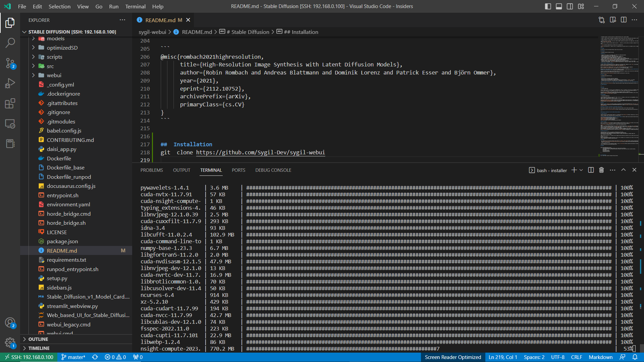Screen dimensions: 644x362
Task: Select README.md in the explorer tree
Action: (x=76, y=251)
